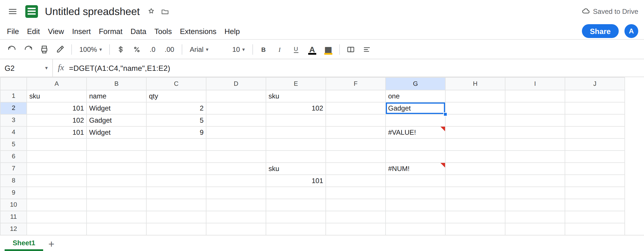Select cell C3 containing 5
The height and width of the screenshot is (251, 644).
[x=176, y=120]
